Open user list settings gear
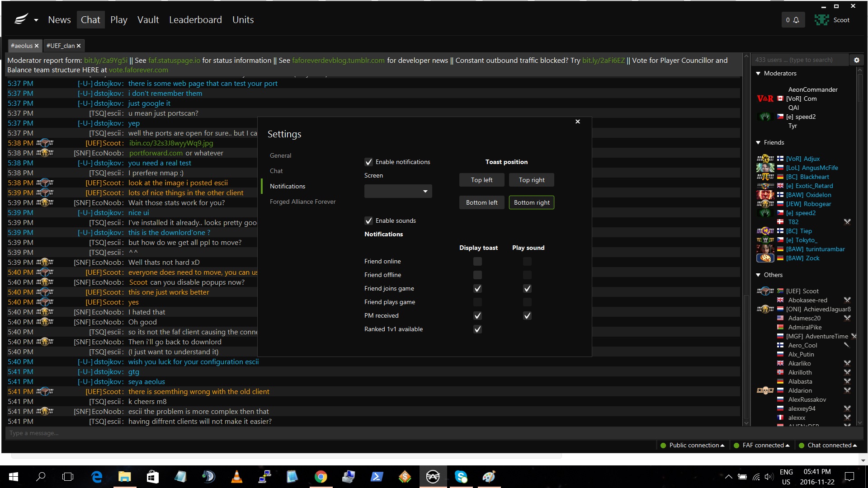Image resolution: width=868 pixels, height=488 pixels. tap(856, 60)
